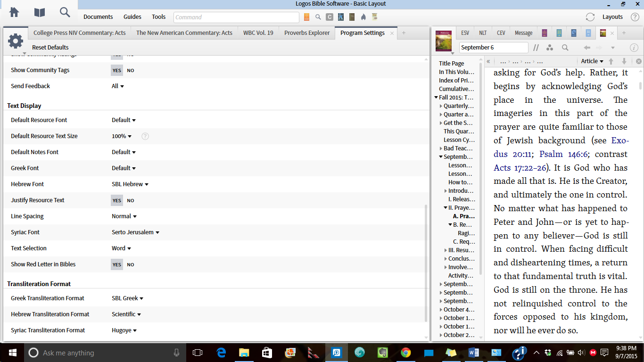
Task: Click the previous article up arrow
Action: point(611,61)
